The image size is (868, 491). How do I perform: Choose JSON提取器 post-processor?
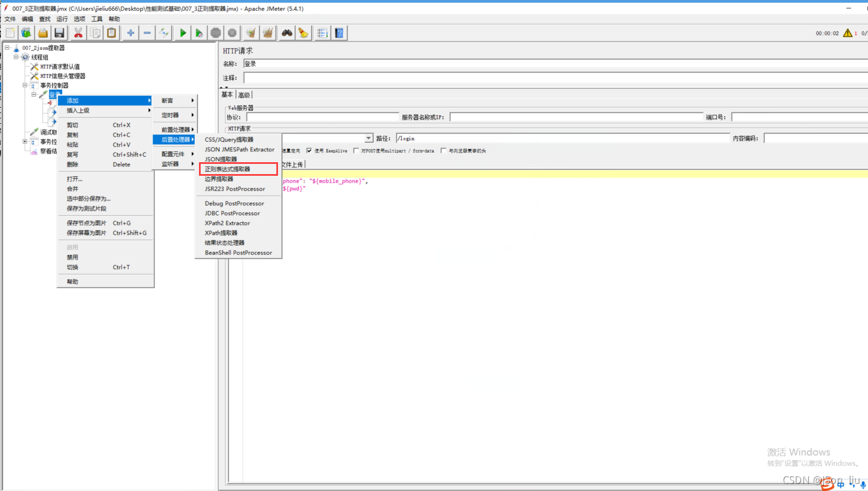click(x=238, y=160)
